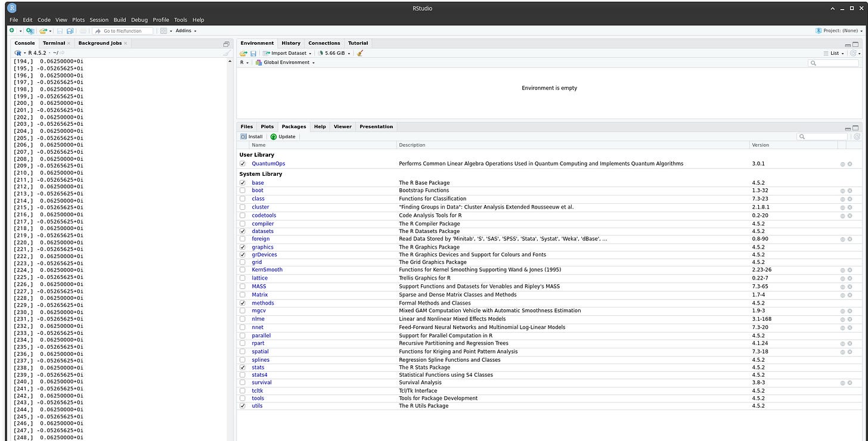Minimize the Environment pane
Viewport: 868px width, 441px height.
(x=848, y=45)
